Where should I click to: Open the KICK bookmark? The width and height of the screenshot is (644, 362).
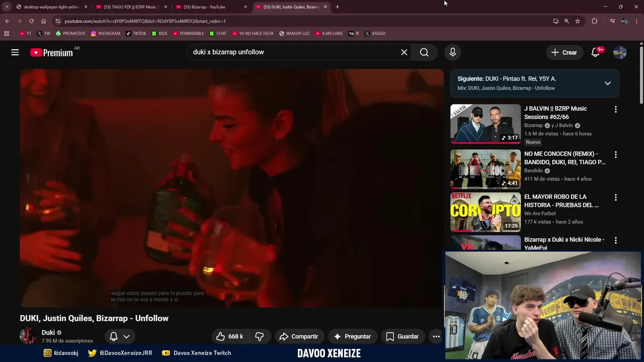[x=159, y=34]
